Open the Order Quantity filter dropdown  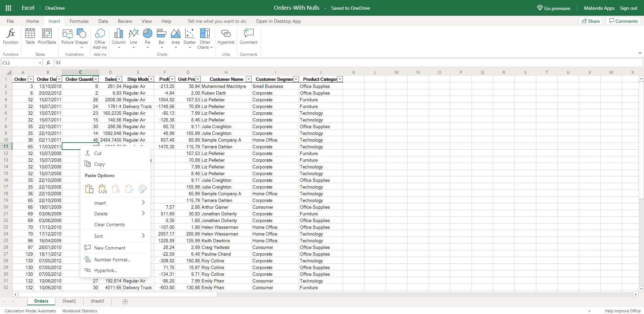pos(96,79)
